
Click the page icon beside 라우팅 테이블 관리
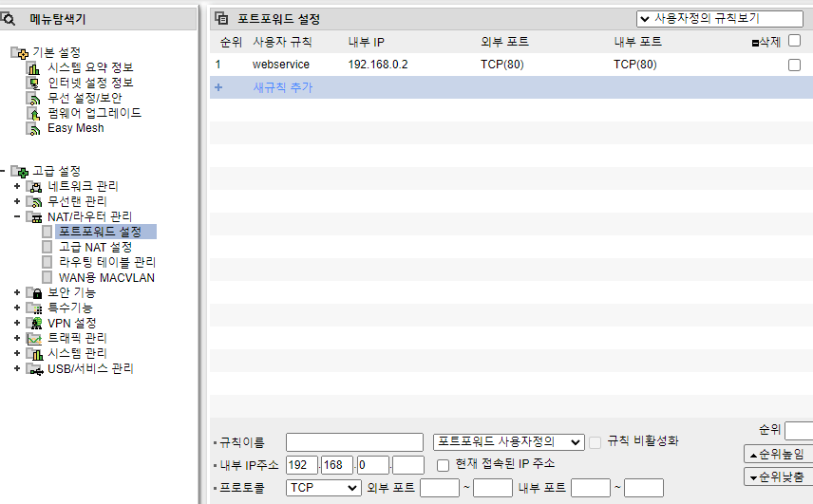(47, 262)
